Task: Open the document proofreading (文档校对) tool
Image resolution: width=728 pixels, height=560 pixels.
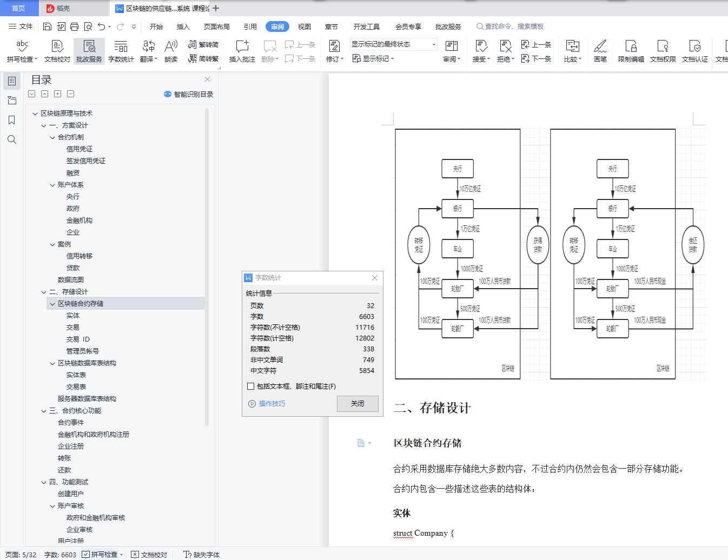Action: coord(57,51)
